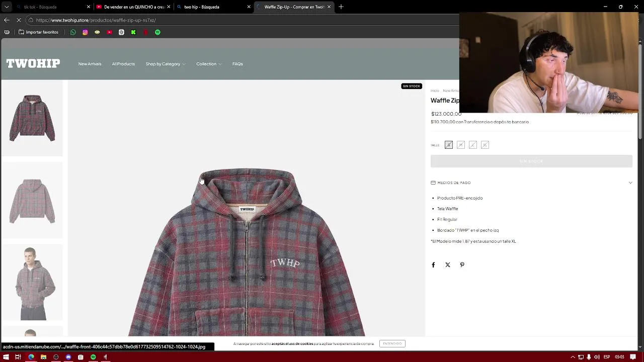Image resolution: width=644 pixels, height=362 pixels.
Task: Expand Medios de Pago section
Action: [531, 183]
